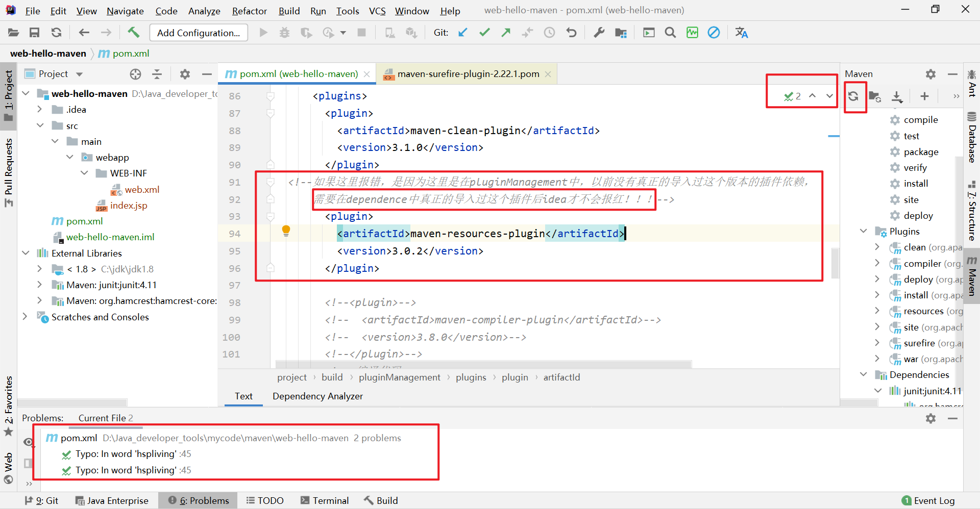Collapse Maven Plugins node

[x=864, y=231]
